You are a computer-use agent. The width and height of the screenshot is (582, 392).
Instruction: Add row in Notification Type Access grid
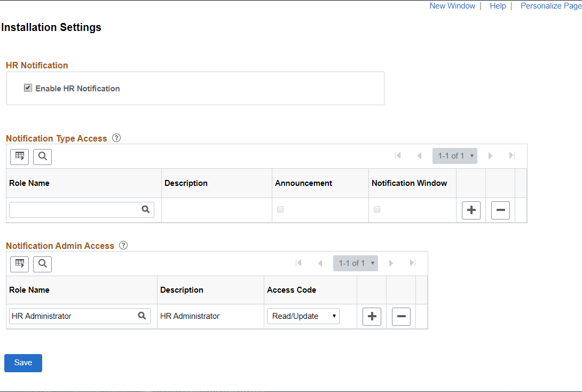pyautogui.click(x=471, y=210)
